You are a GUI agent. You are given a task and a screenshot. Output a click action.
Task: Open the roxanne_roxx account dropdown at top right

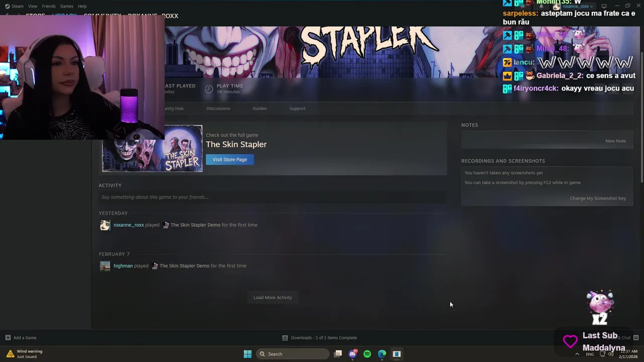pyautogui.click(x=577, y=7)
